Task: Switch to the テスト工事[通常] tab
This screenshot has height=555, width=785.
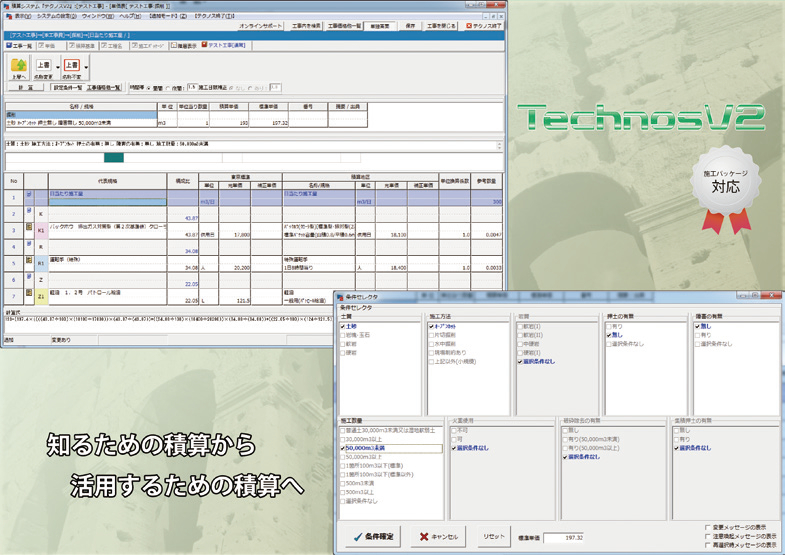Action: [224, 45]
